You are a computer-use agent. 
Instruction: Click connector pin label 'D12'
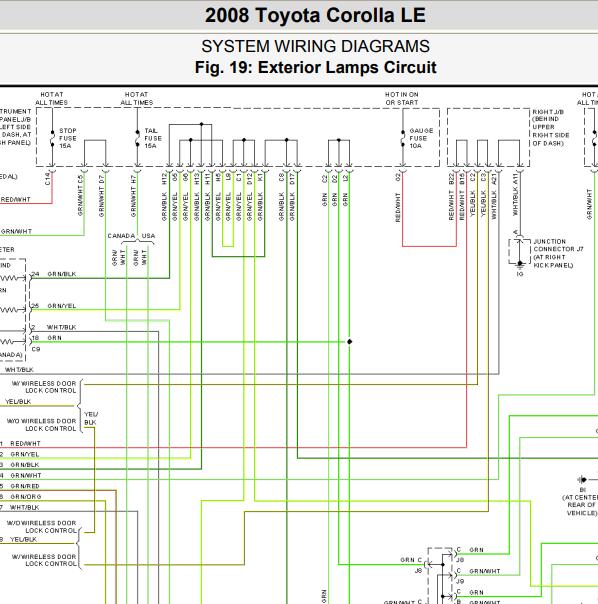point(249,179)
